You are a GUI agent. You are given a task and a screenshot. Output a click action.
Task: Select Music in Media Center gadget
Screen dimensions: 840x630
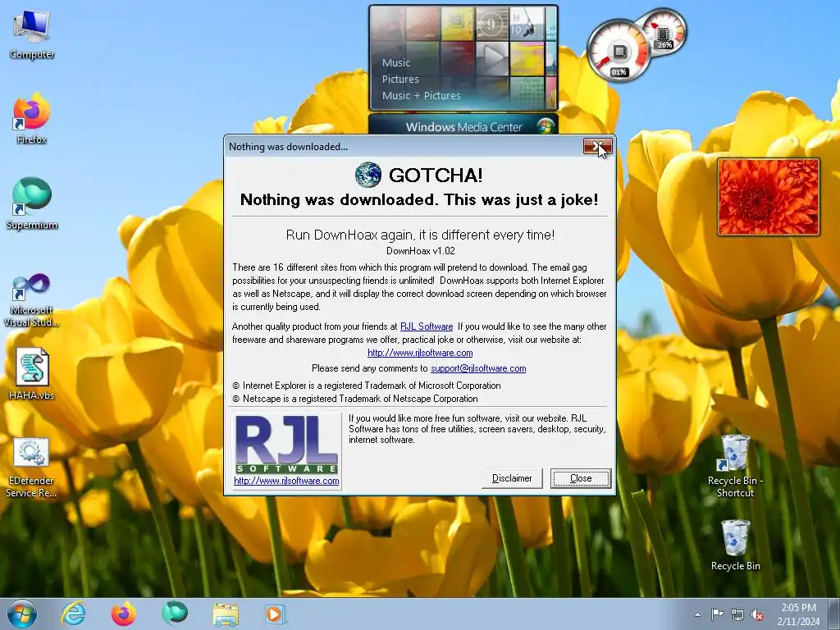click(x=396, y=62)
